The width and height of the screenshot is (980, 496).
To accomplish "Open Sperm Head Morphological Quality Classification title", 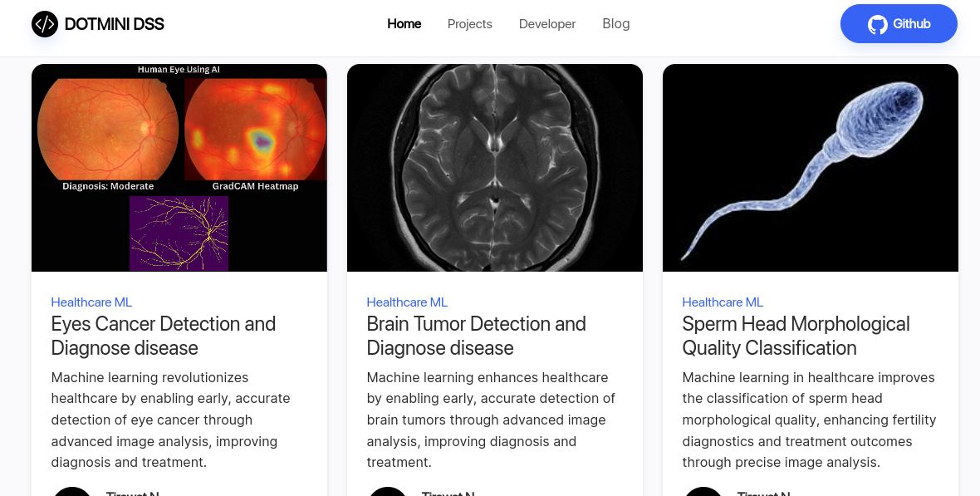I will click(796, 336).
